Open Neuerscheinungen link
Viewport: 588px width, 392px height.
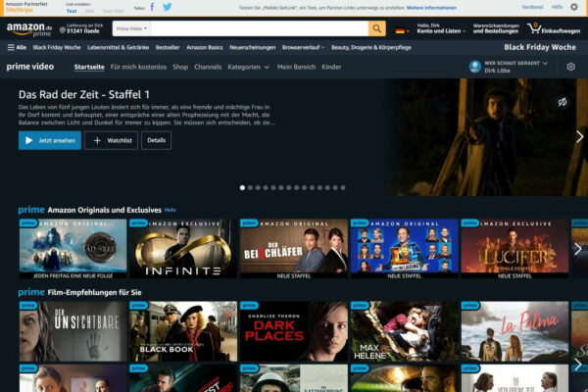coord(253,47)
